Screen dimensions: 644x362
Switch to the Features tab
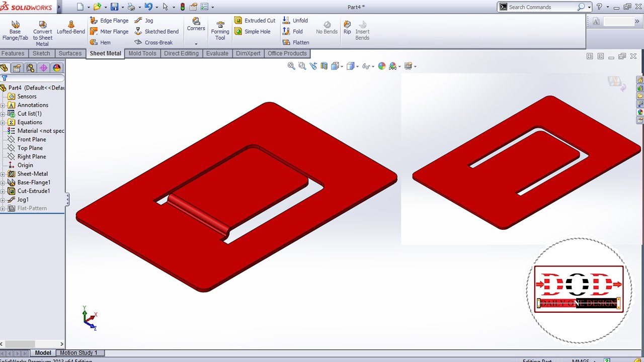[13, 53]
